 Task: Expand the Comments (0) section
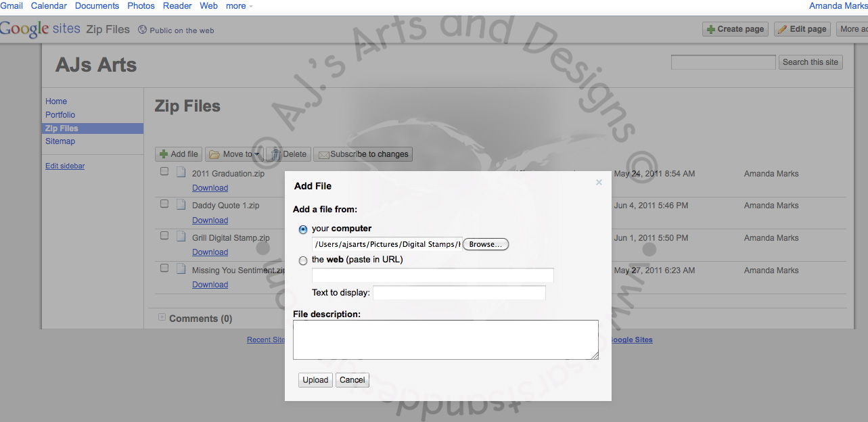pos(162,317)
